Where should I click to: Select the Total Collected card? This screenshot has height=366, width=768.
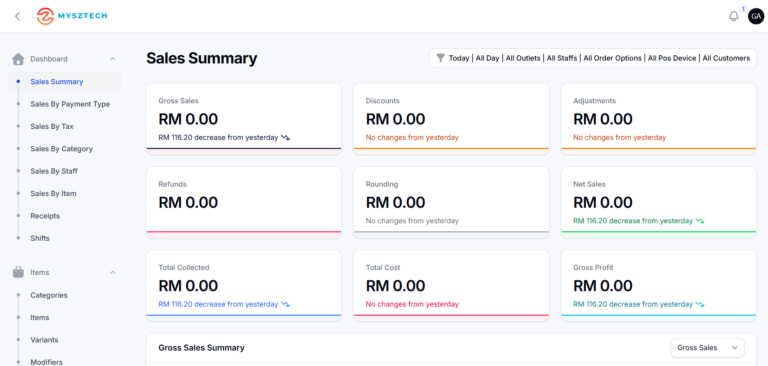coord(244,286)
